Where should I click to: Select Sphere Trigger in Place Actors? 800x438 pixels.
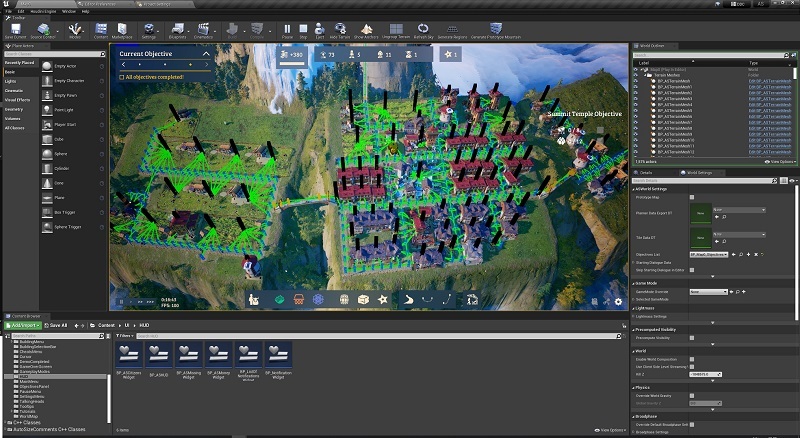tap(73, 227)
